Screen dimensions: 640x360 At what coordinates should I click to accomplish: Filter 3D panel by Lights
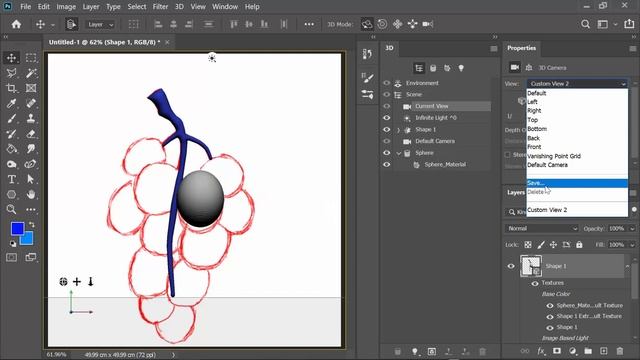(x=461, y=68)
